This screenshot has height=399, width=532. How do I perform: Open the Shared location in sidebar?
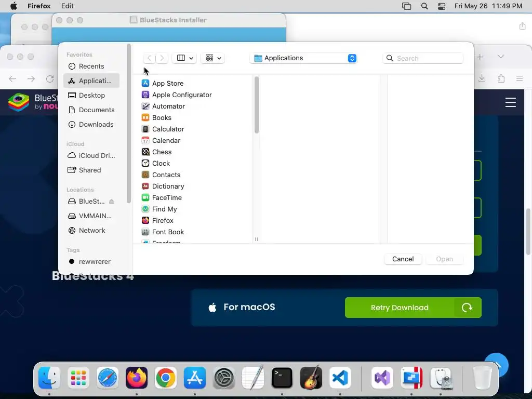91,170
